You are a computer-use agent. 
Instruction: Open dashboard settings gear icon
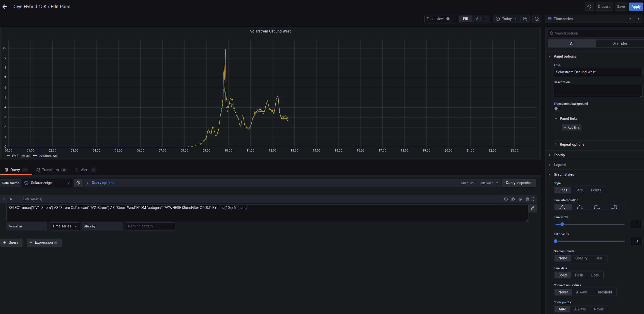pyautogui.click(x=589, y=7)
